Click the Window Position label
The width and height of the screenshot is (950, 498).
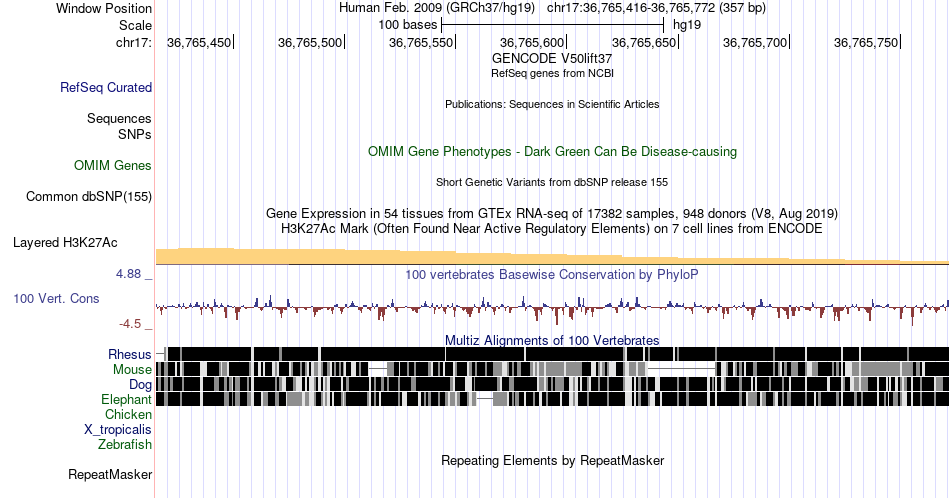click(104, 8)
